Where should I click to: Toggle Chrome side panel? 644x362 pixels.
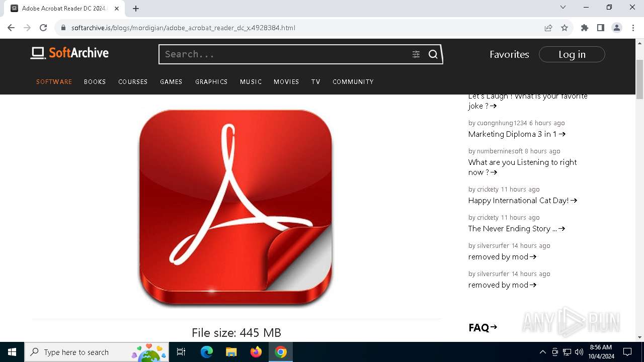601,28
